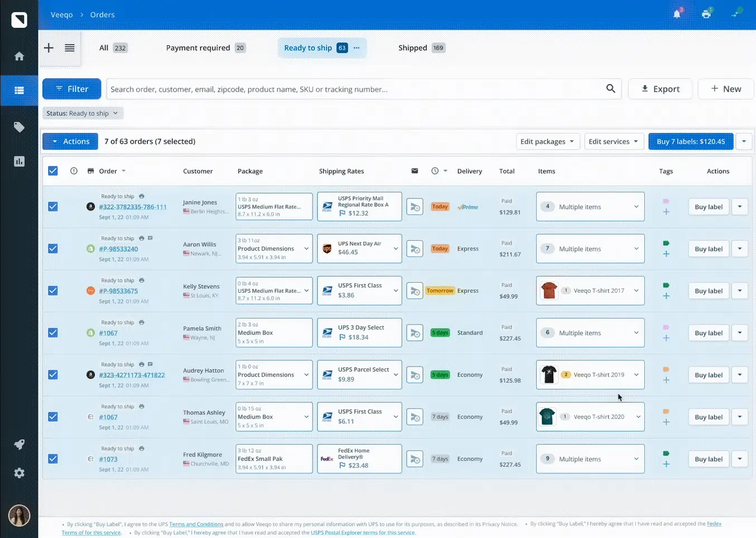This screenshot has height=538, width=756.
Task: Open the Edit packages dropdown
Action: (x=548, y=141)
